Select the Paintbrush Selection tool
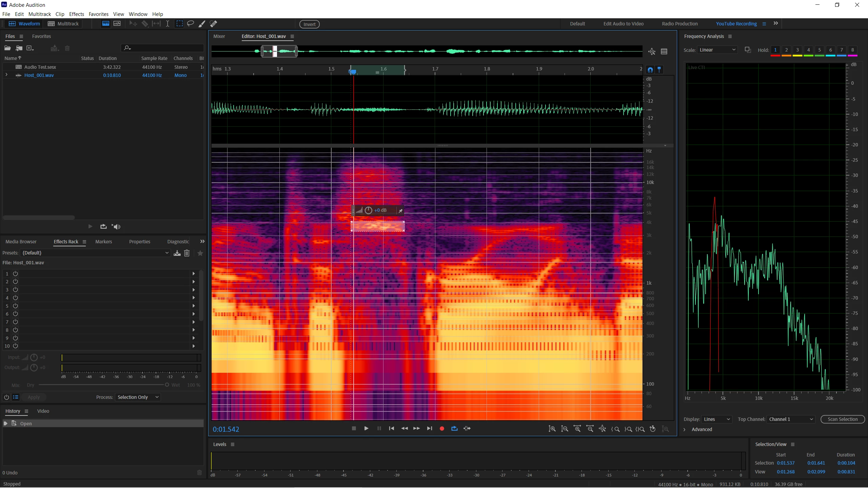The image size is (868, 488). pyautogui.click(x=202, y=24)
